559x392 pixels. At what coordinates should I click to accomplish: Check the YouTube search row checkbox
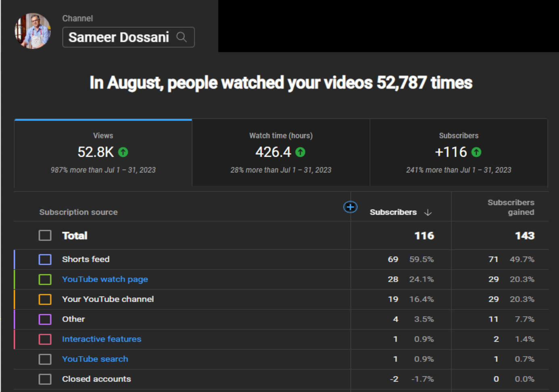point(45,359)
